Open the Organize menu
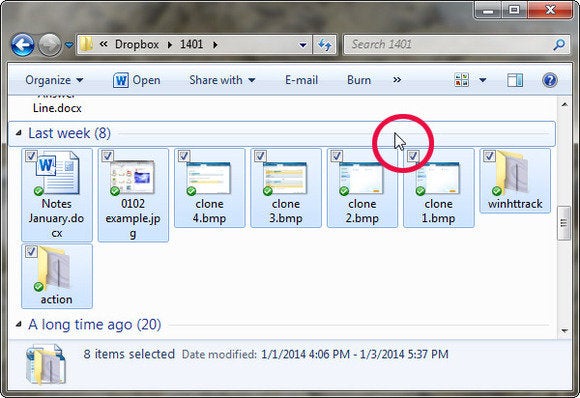The image size is (580, 398). (54, 80)
